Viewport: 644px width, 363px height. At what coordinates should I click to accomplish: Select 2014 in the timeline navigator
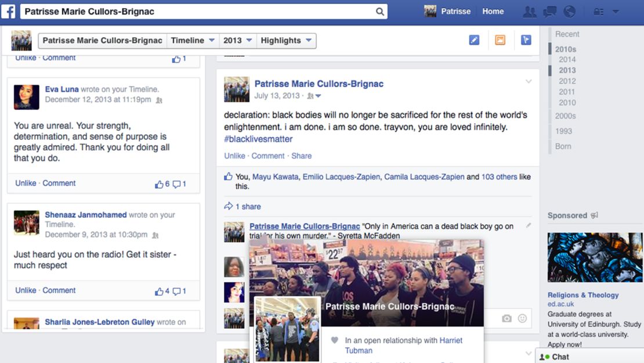pos(567,60)
